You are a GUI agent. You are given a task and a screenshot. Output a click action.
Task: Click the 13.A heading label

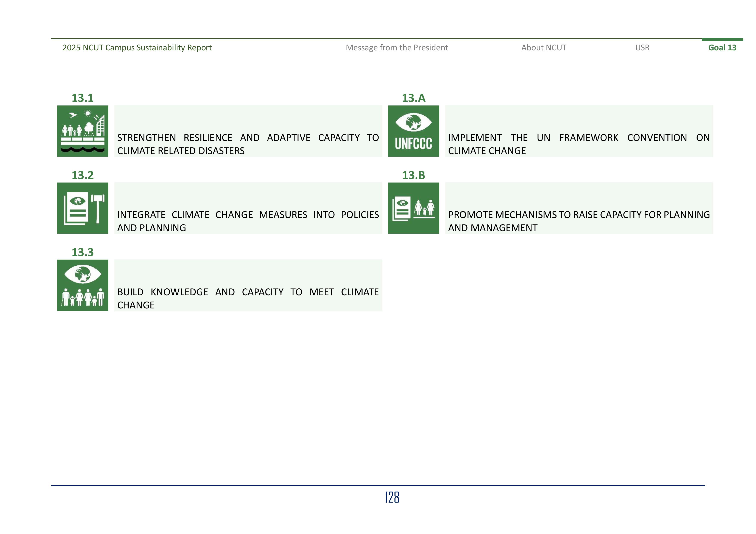tap(414, 98)
